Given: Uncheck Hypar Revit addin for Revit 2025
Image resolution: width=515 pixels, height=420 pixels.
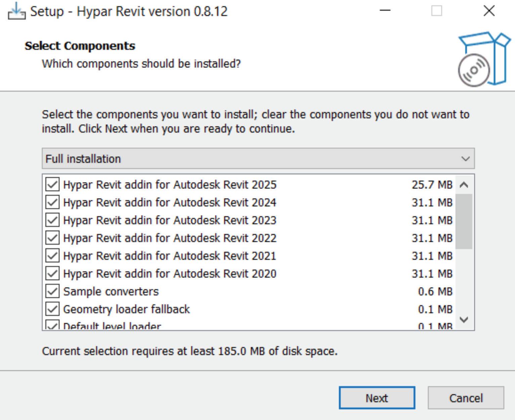Looking at the screenshot, I should (52, 184).
